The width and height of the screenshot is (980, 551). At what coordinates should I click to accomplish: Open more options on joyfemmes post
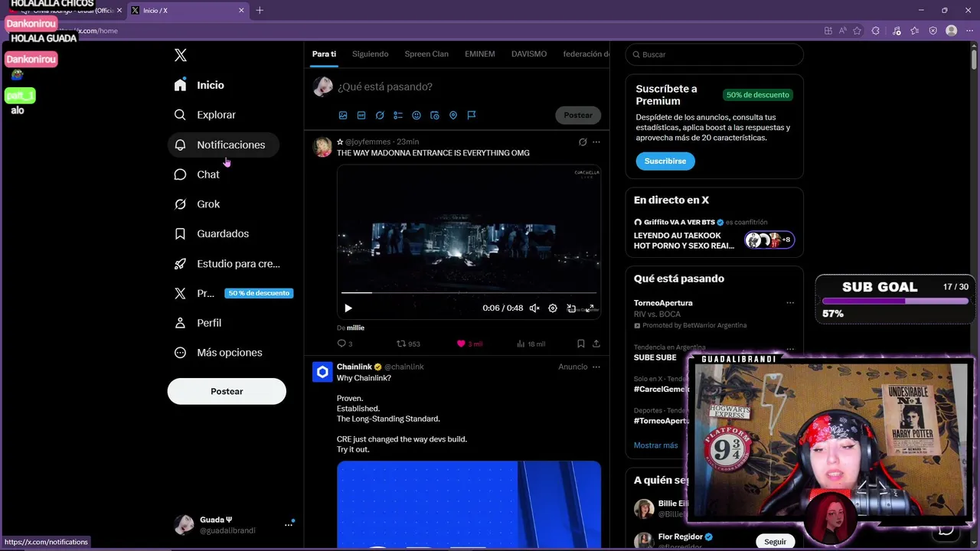(x=596, y=142)
